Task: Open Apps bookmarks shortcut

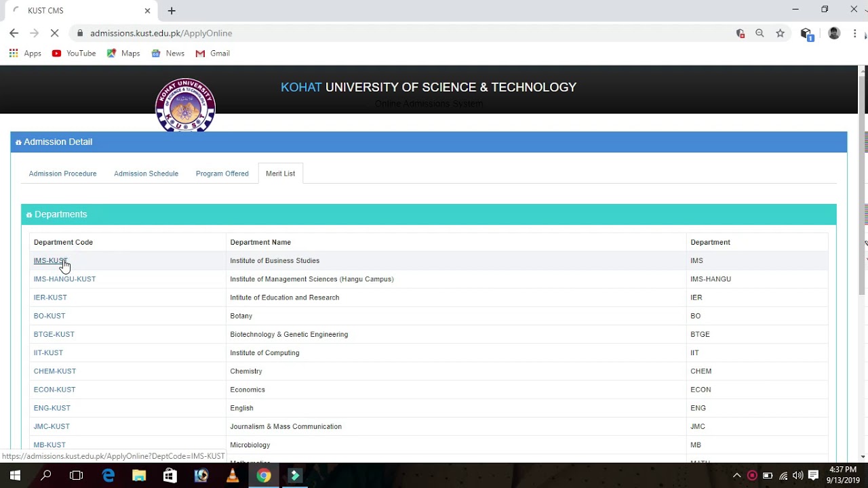Action: (25, 54)
